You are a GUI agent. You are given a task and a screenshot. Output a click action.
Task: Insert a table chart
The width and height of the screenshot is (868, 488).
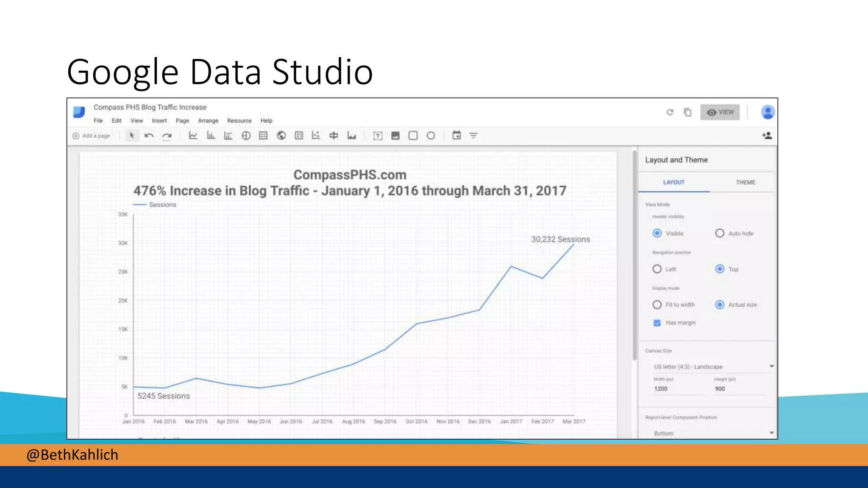pos(263,136)
